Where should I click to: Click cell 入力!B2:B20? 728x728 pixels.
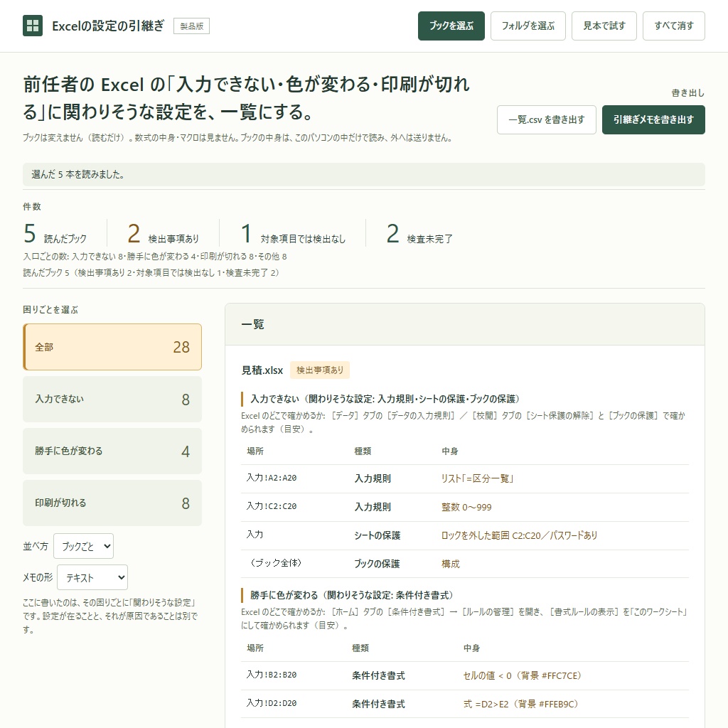tap(271, 675)
